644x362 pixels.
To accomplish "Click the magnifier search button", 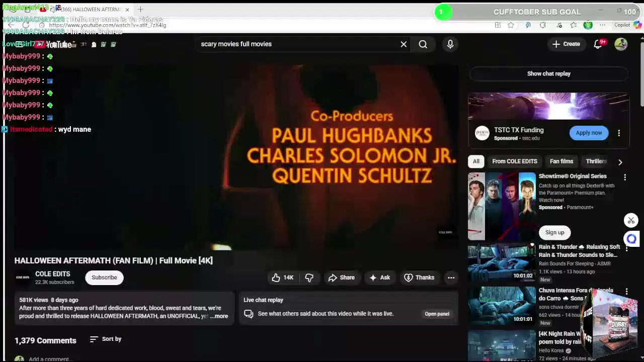I will [x=423, y=44].
